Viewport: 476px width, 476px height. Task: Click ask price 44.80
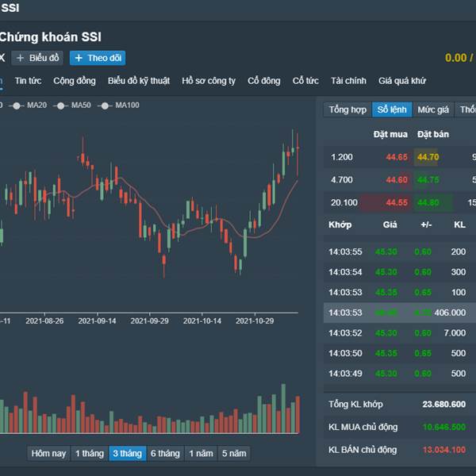[x=428, y=202]
